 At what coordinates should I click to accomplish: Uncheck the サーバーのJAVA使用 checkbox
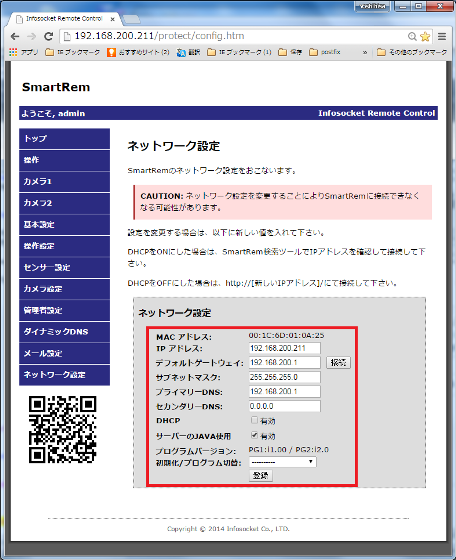coord(254,435)
